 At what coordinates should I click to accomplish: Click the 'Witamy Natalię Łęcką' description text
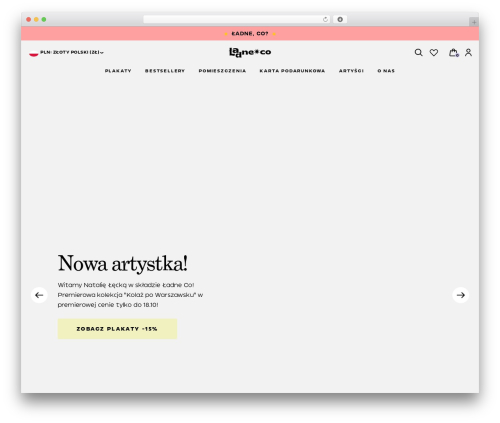130,295
